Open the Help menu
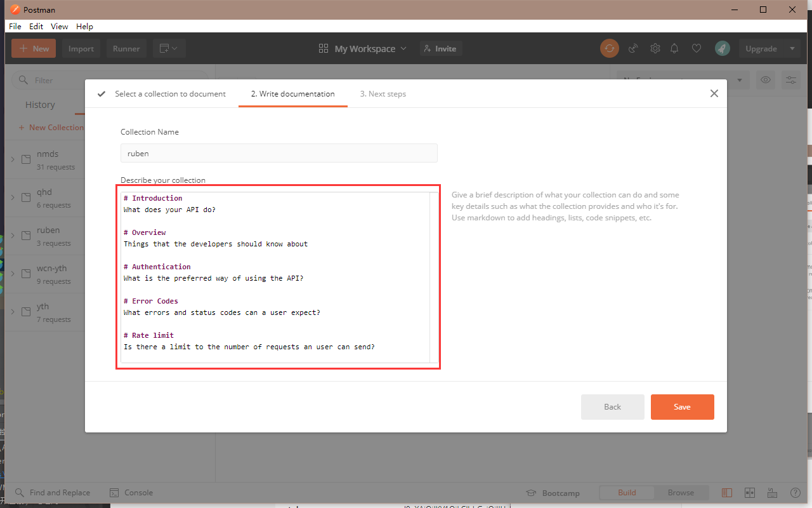 (x=84, y=26)
